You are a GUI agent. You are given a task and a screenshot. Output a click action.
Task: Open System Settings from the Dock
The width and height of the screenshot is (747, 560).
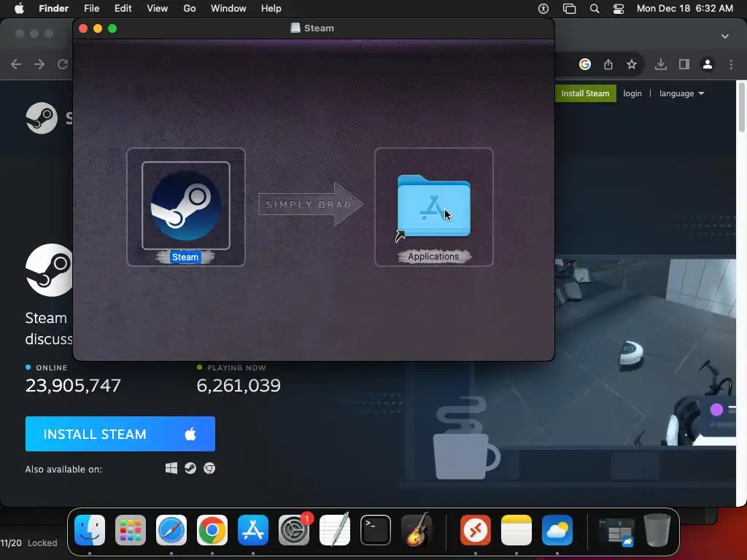[x=294, y=530]
